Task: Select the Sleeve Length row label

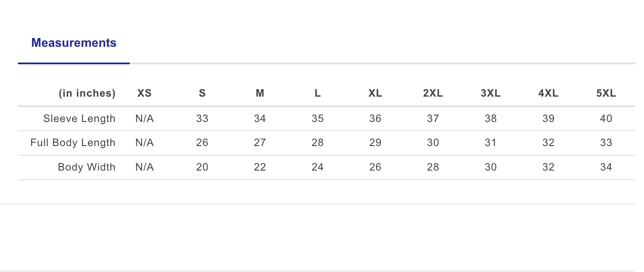Action: 79,119
